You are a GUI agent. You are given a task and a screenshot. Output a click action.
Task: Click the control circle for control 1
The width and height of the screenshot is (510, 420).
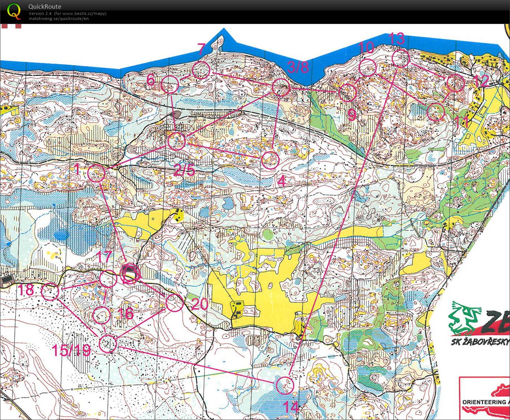tap(97, 173)
